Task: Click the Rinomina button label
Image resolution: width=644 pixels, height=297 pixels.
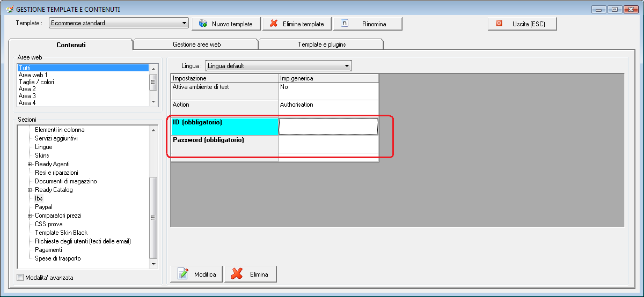Action: tap(374, 24)
